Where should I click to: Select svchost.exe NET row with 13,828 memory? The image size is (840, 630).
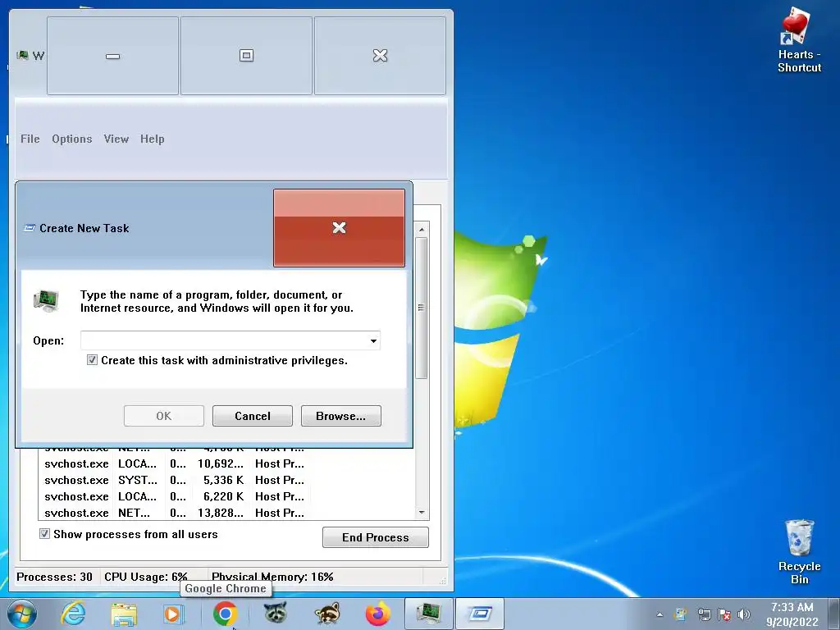(175, 513)
